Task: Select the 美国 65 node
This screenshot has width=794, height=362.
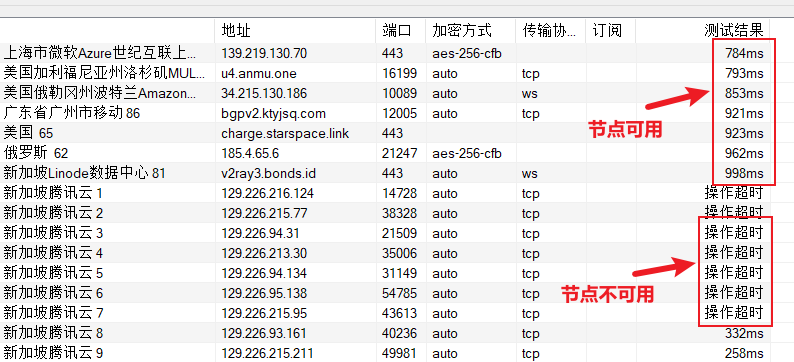Action: point(28,133)
